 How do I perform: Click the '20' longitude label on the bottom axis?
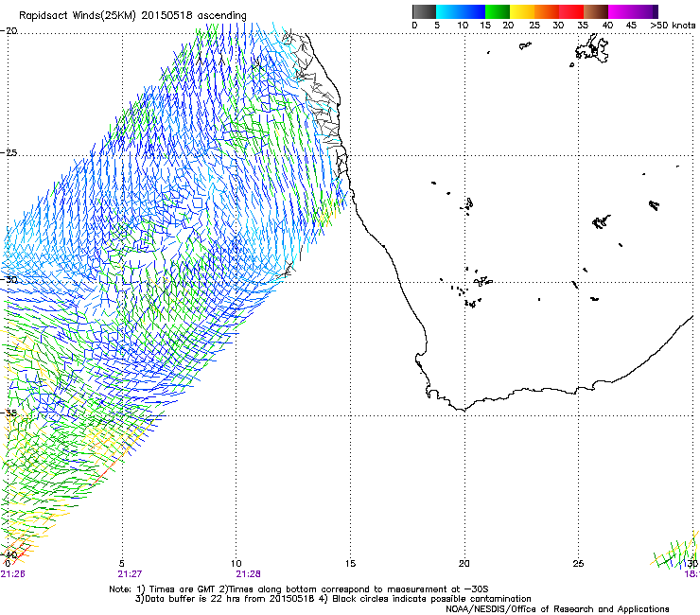(x=464, y=564)
